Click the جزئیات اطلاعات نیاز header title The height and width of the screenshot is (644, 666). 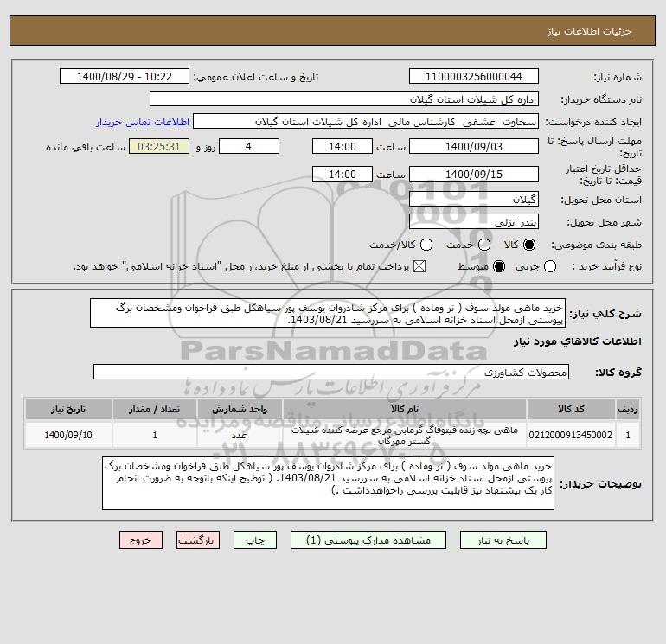[x=590, y=31]
